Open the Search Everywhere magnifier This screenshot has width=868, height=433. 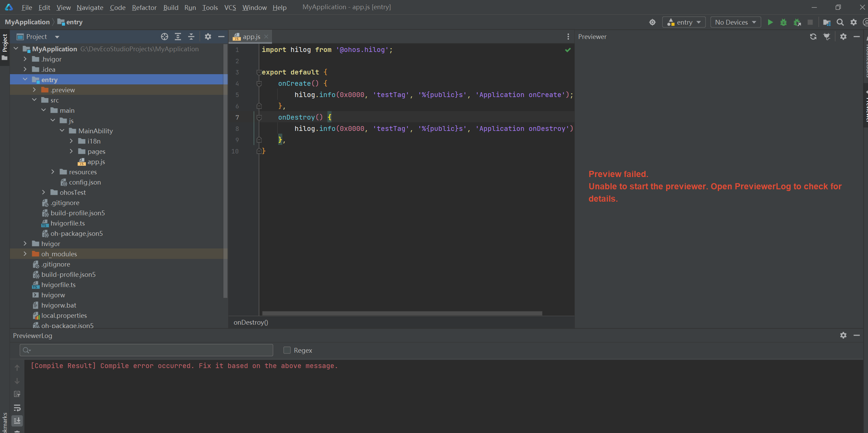point(840,22)
